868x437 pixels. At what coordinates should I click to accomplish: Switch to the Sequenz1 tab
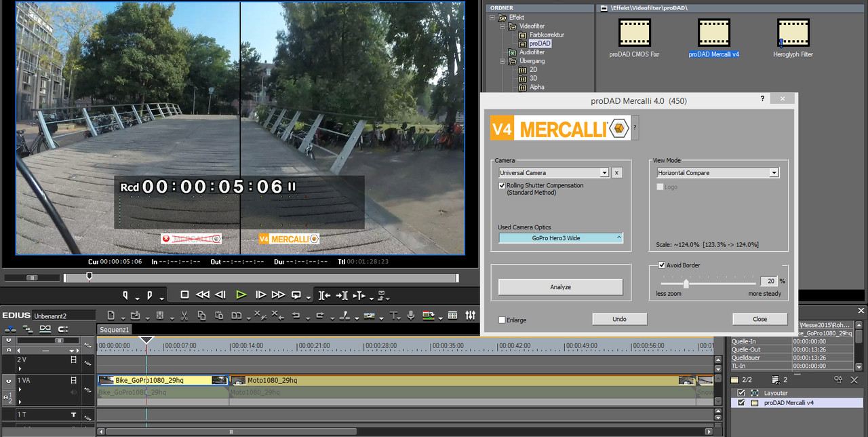115,329
